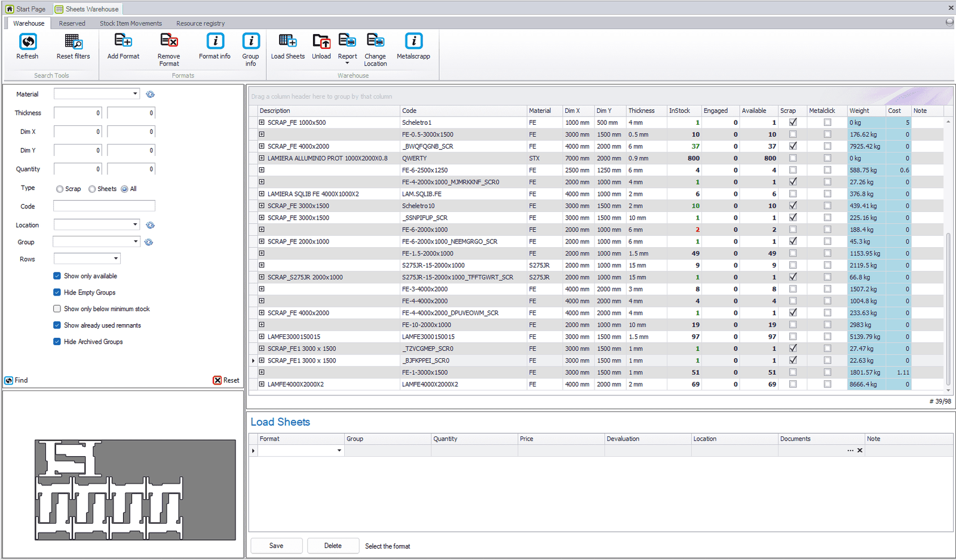The height and width of the screenshot is (560, 956).
Task: Click the Refresh icon in Search Tools
Action: tap(27, 42)
